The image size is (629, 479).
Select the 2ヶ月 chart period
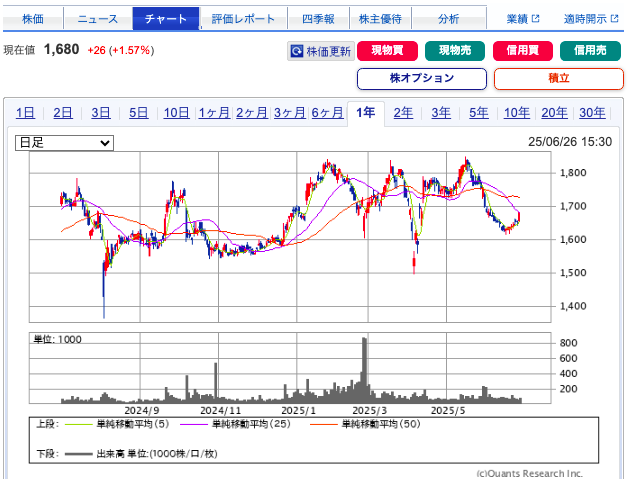(x=252, y=113)
